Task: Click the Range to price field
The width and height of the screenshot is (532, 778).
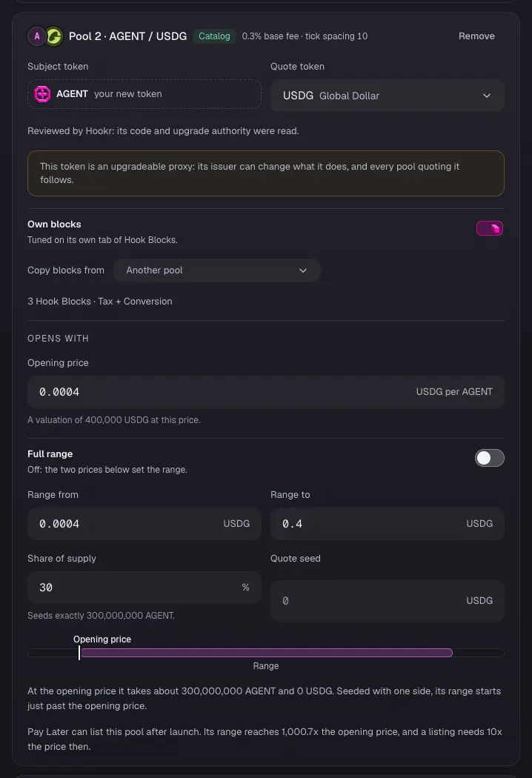Action: coord(387,523)
